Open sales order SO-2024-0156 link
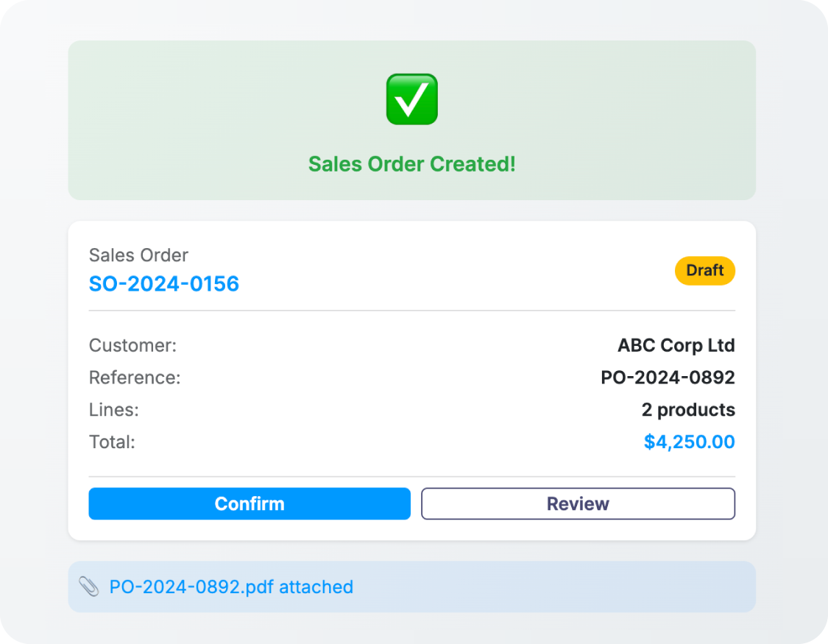This screenshot has width=828, height=644. tap(164, 284)
